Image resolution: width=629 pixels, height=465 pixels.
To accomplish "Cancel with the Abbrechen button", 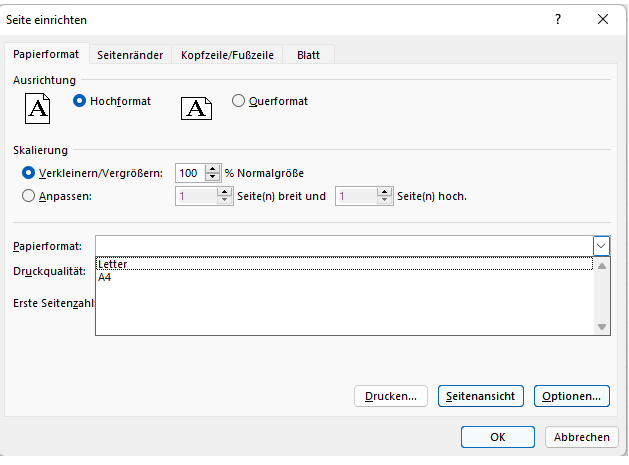I will [582, 437].
